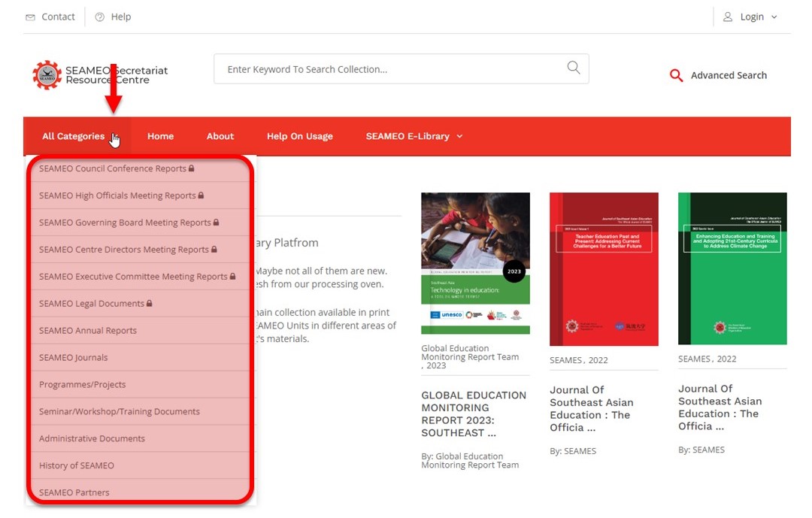Expand the Login dropdown chevron
Screen dimensions: 812x518
click(774, 17)
